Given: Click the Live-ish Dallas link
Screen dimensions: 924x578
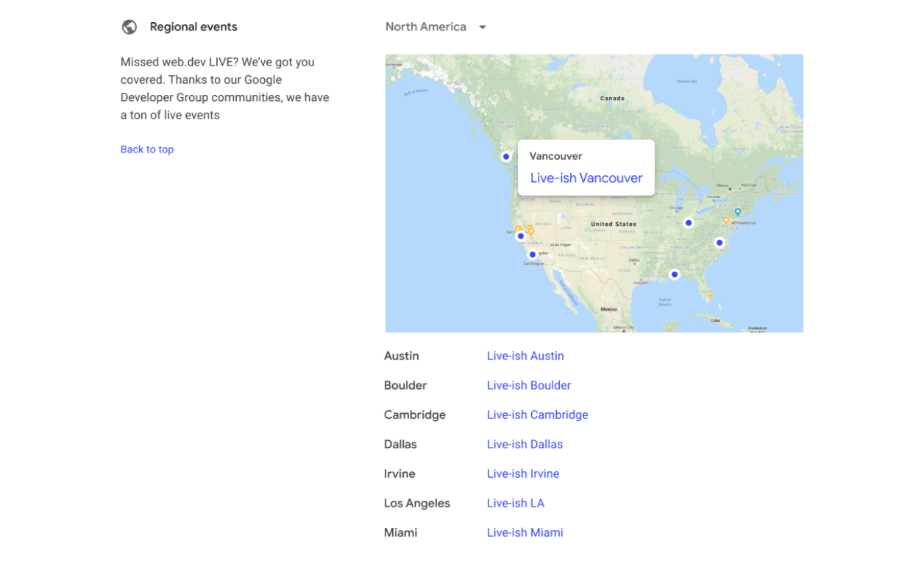Looking at the screenshot, I should coord(525,444).
